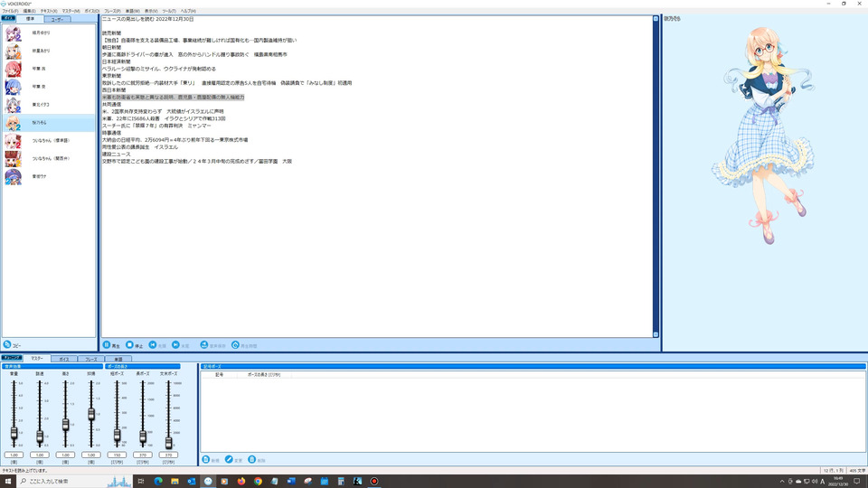Open File Explorer from the taskbar
The image size is (868, 488).
(x=175, y=482)
